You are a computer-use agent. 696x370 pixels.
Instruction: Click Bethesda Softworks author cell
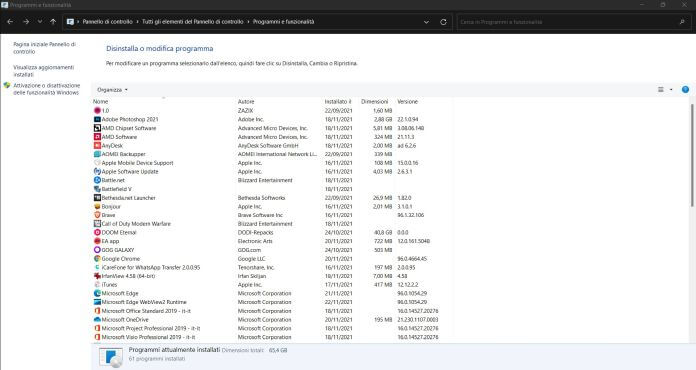(x=261, y=198)
